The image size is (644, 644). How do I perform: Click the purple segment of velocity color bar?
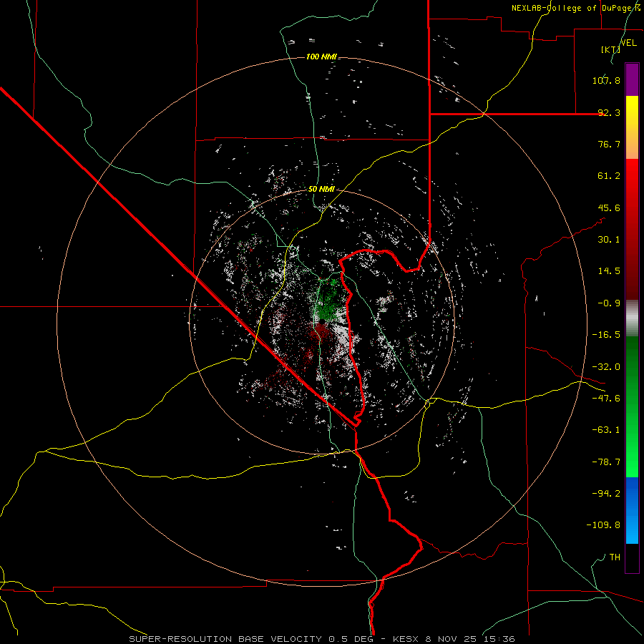tap(632, 80)
